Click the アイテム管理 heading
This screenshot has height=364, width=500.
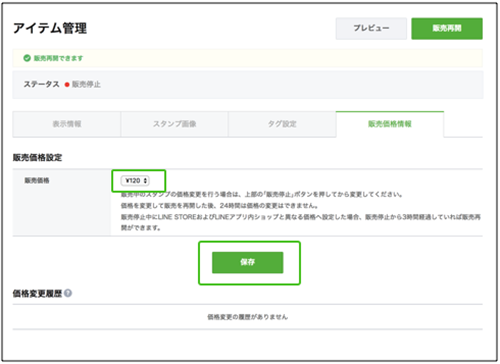click(50, 28)
